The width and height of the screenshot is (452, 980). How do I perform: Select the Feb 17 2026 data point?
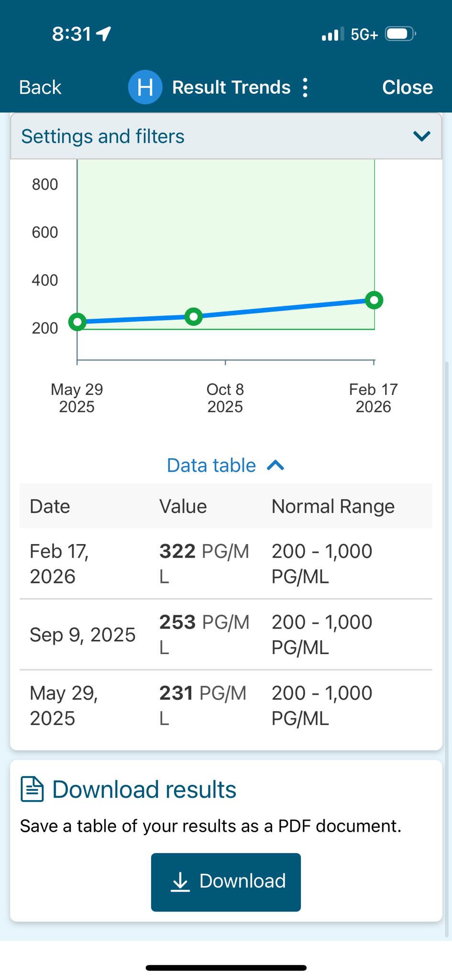coord(374,300)
